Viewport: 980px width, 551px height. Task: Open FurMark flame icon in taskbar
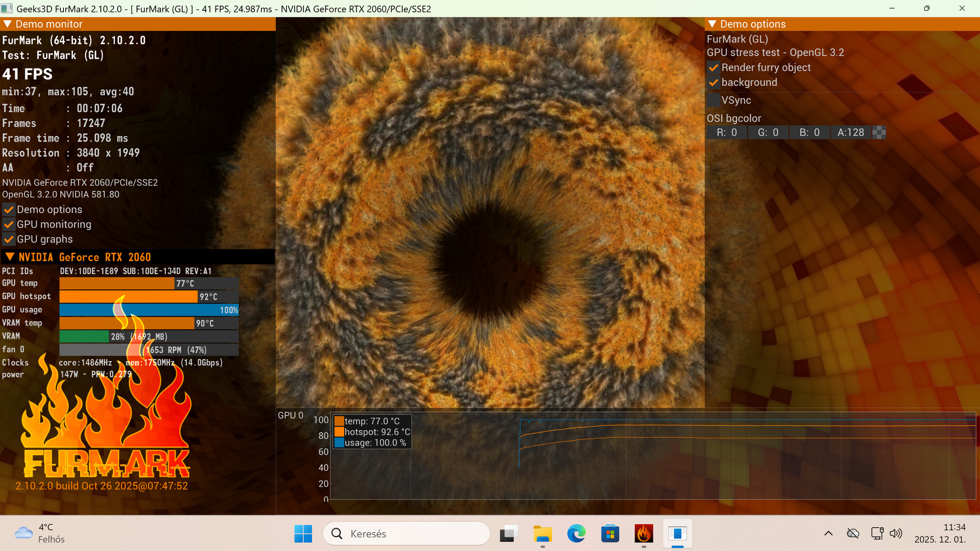[x=643, y=534]
